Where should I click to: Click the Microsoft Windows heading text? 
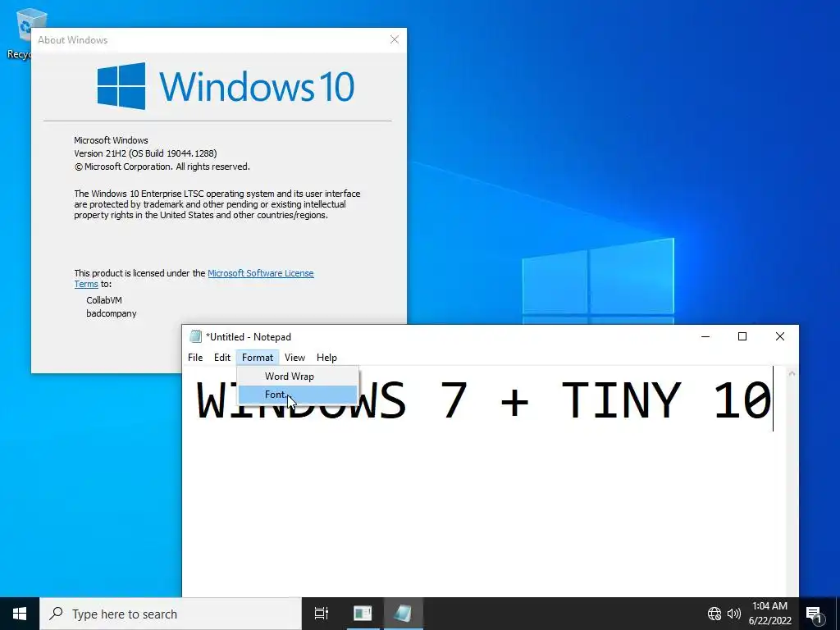111,140
